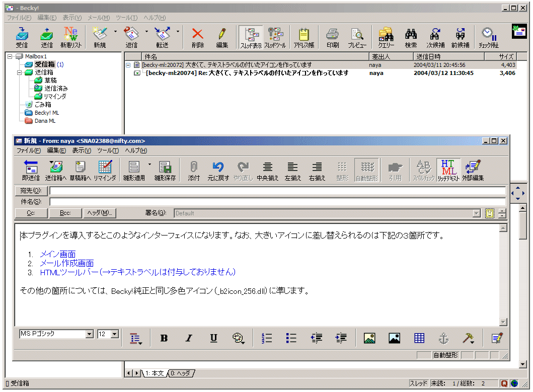Click the 受信 receive mail icon
Viewport: 533px width, 392px height.
coord(22,37)
